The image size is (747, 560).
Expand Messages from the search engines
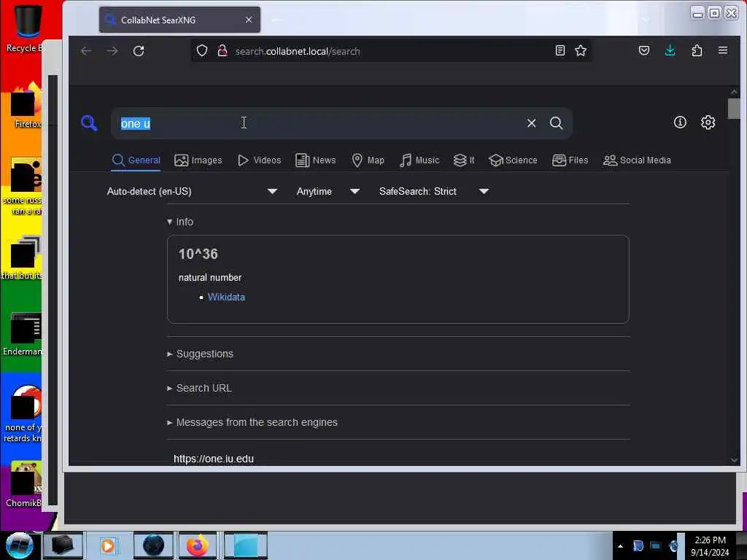[252, 422]
